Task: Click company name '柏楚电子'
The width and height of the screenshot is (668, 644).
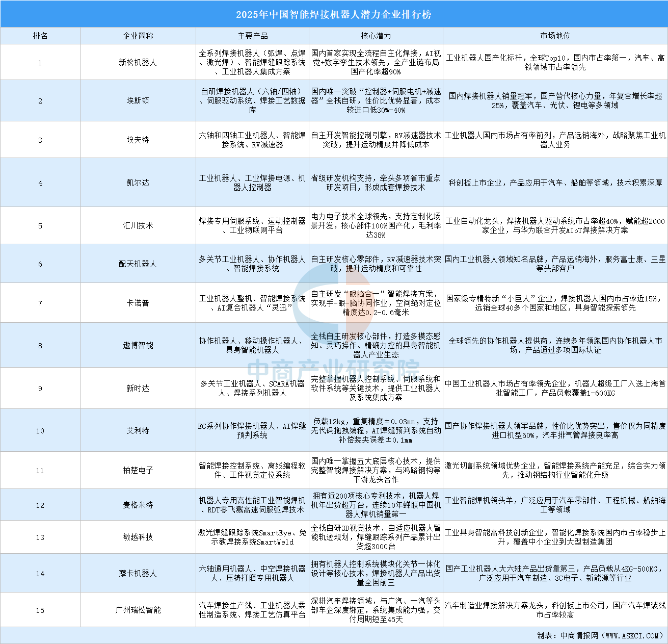Action: click(138, 470)
